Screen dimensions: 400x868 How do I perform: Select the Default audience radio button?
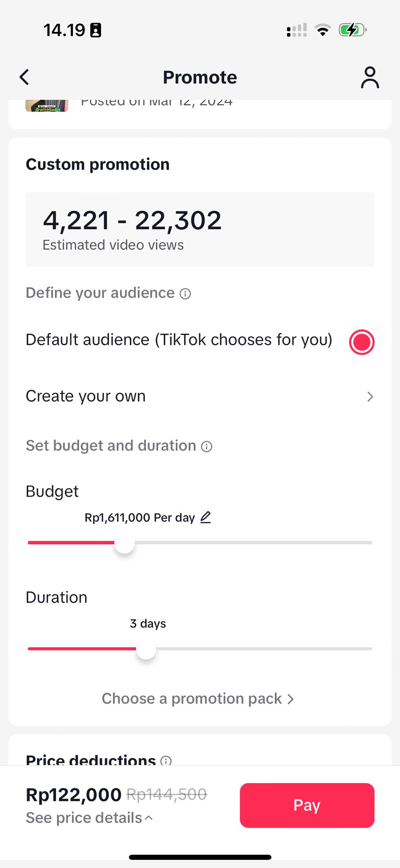point(361,342)
